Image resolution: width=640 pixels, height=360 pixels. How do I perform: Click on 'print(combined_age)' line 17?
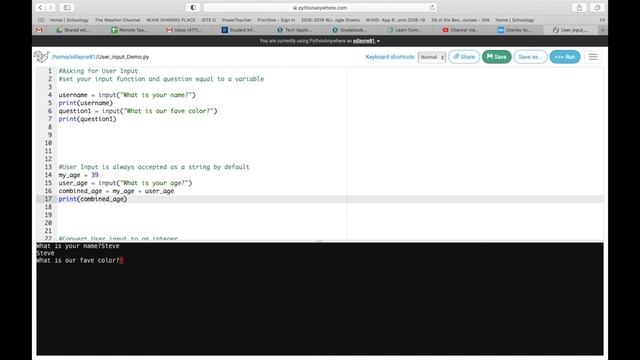[93, 199]
